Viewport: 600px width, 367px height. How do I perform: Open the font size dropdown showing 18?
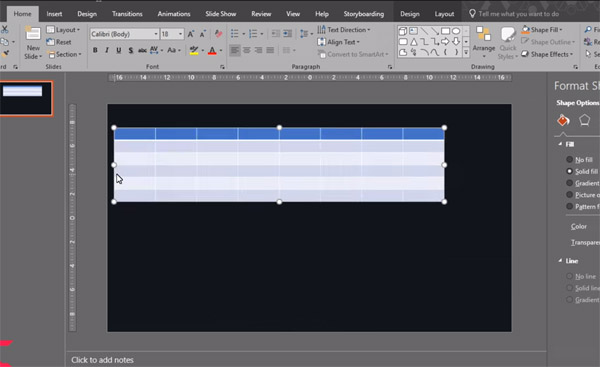[180, 34]
